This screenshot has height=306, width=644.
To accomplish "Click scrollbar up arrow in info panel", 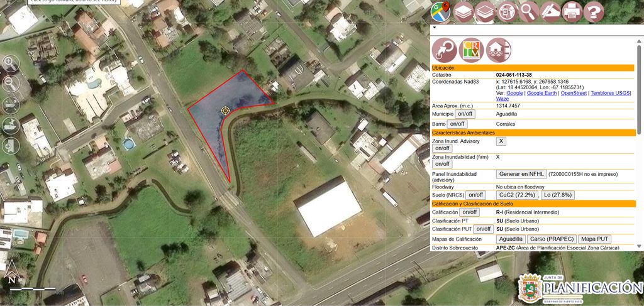I will 640,41.
